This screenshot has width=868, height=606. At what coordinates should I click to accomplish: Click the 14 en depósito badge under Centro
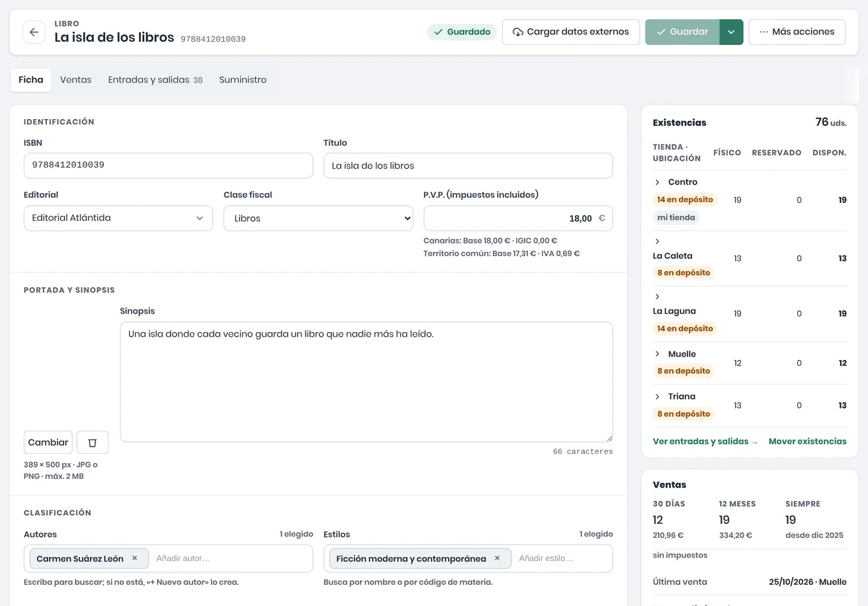pos(685,199)
